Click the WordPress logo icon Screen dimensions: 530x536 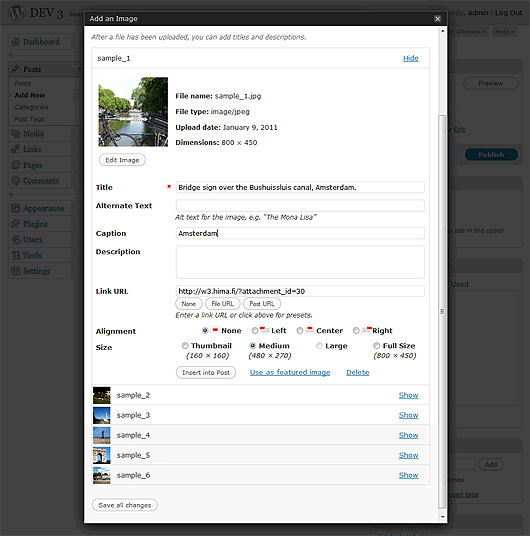click(x=17, y=13)
